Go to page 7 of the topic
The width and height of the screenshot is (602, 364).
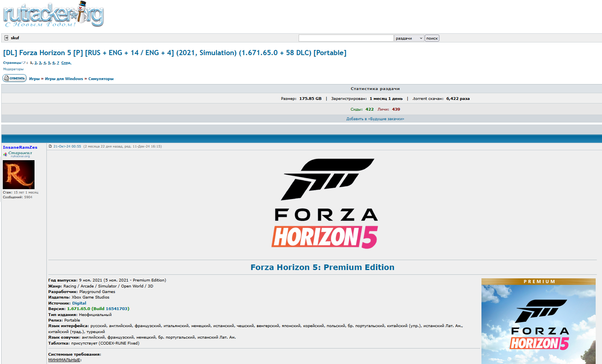click(x=58, y=63)
